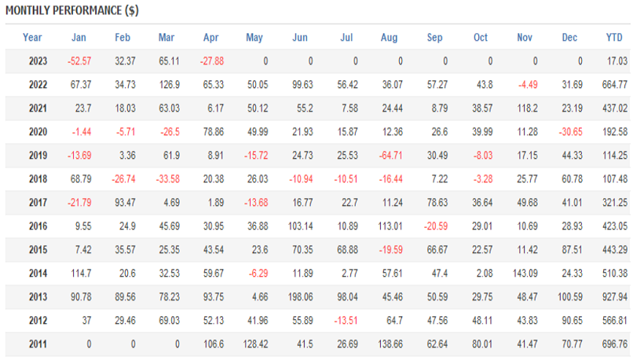Select the Dec column header
The height and width of the screenshot is (364, 644).
[569, 37]
